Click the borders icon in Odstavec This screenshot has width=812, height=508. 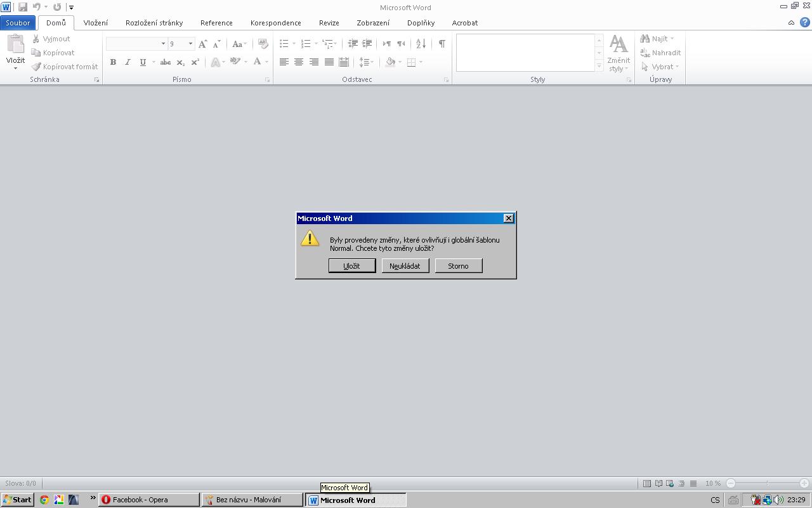[x=411, y=62]
